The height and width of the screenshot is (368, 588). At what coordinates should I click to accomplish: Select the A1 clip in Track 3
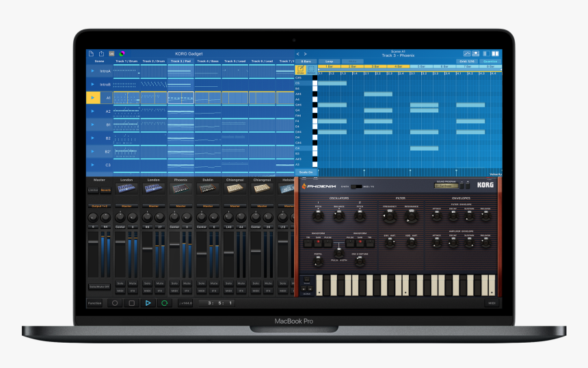[x=181, y=98]
